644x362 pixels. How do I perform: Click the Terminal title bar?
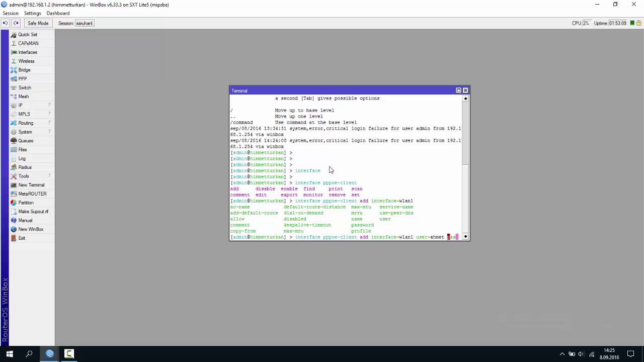pos(342,90)
